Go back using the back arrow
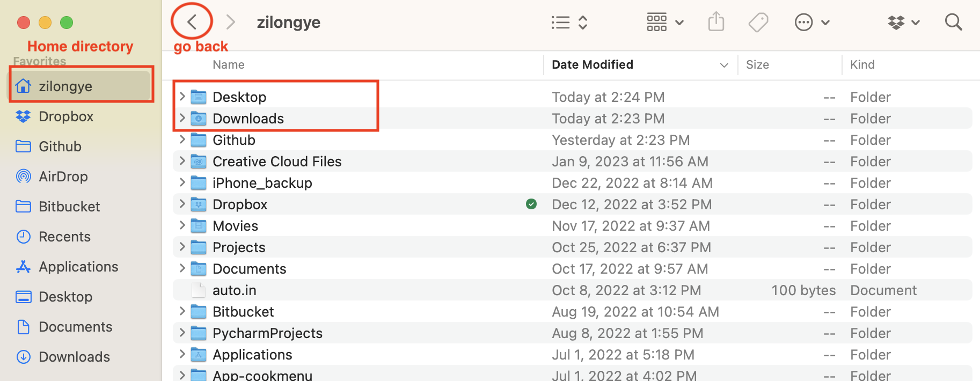The image size is (980, 381). (192, 22)
